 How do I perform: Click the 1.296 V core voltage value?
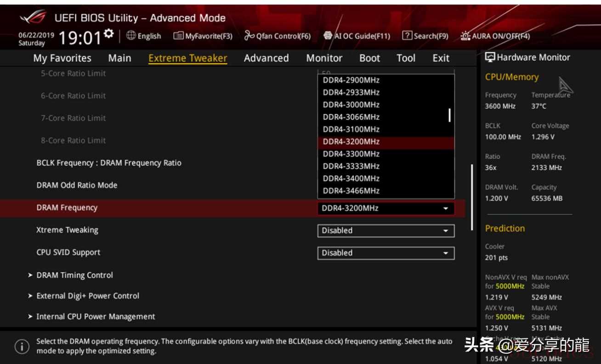pos(543,137)
